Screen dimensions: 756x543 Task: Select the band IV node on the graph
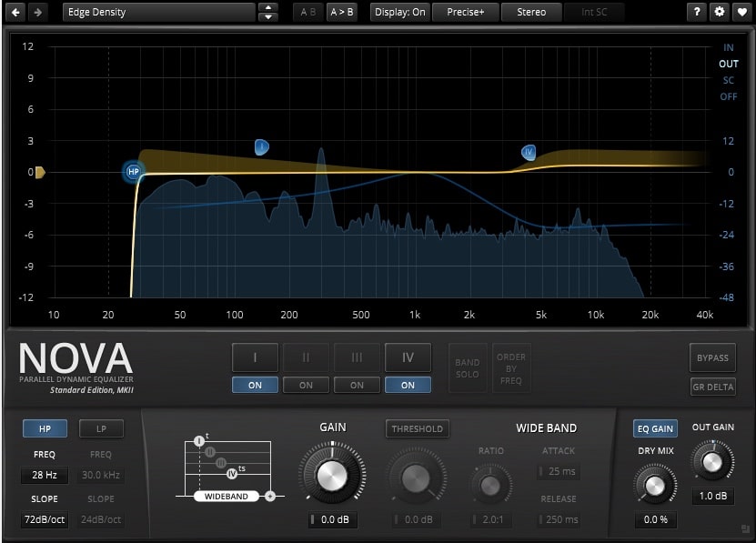529,153
